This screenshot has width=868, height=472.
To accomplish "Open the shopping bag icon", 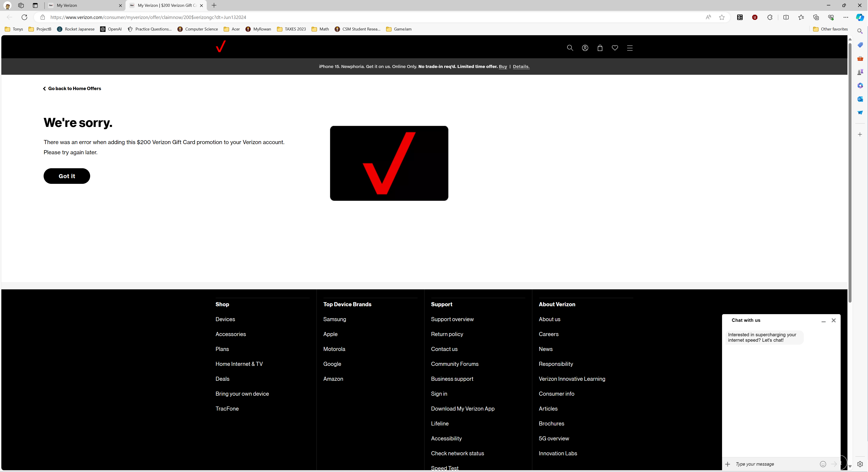I will pos(600,48).
